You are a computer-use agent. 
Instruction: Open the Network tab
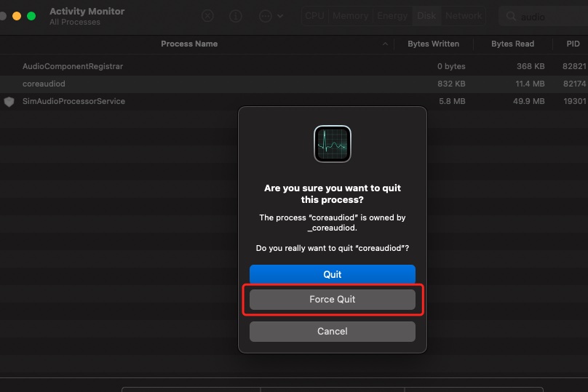coord(464,16)
